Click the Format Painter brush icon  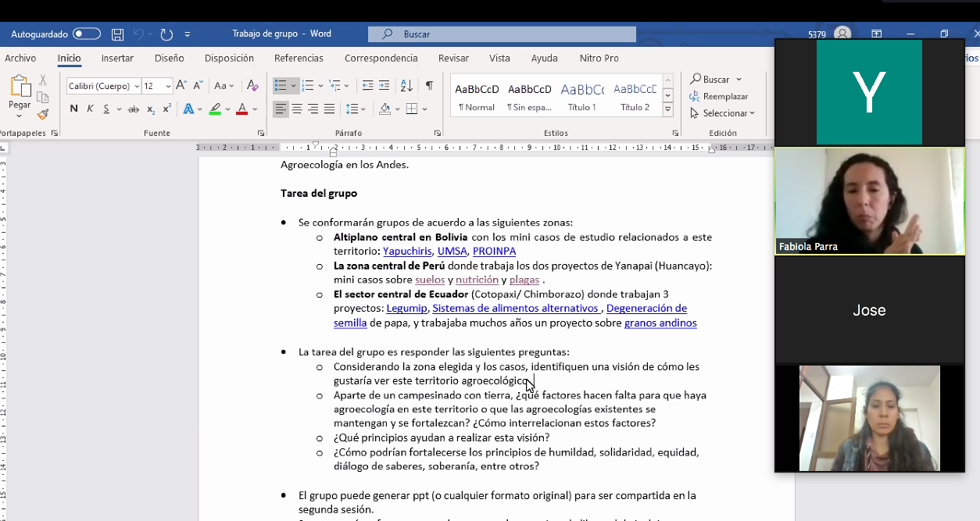[43, 114]
